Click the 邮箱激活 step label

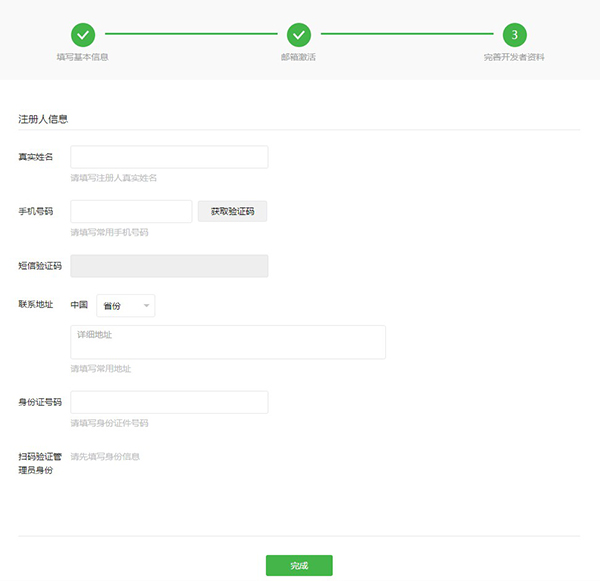[x=298, y=57]
